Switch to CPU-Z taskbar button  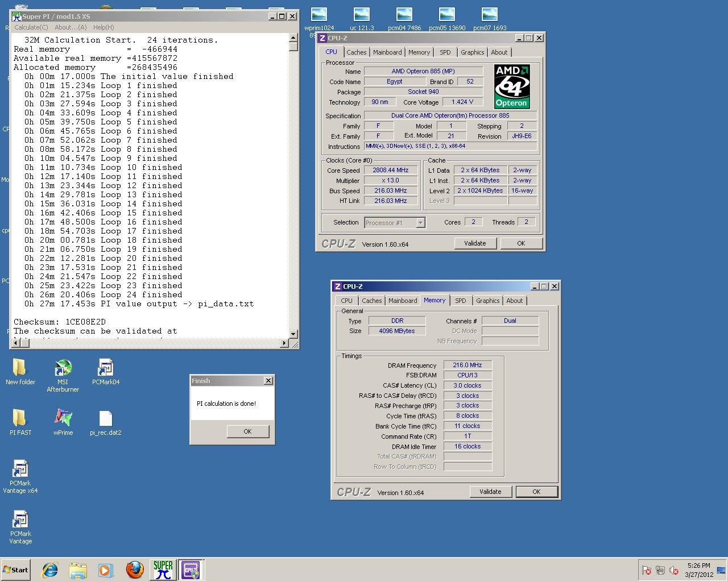191,570
